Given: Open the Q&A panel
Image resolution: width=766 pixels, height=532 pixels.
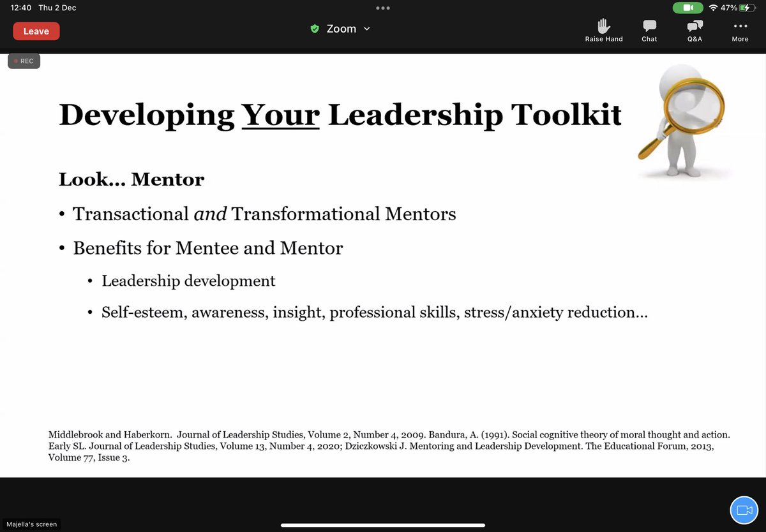Looking at the screenshot, I should (695, 31).
